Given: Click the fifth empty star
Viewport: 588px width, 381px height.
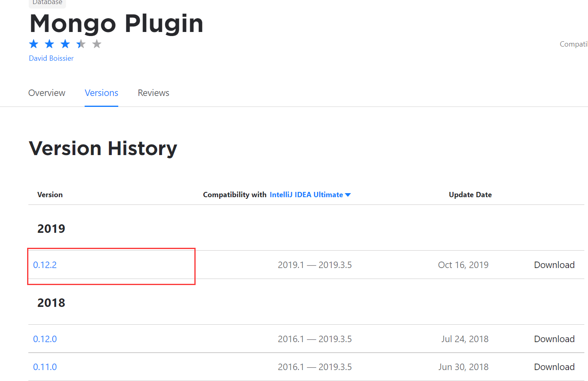Looking at the screenshot, I should click(96, 44).
